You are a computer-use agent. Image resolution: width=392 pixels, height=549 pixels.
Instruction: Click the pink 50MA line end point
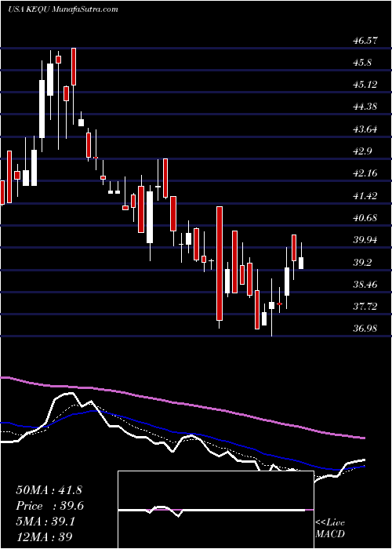[x=365, y=438]
